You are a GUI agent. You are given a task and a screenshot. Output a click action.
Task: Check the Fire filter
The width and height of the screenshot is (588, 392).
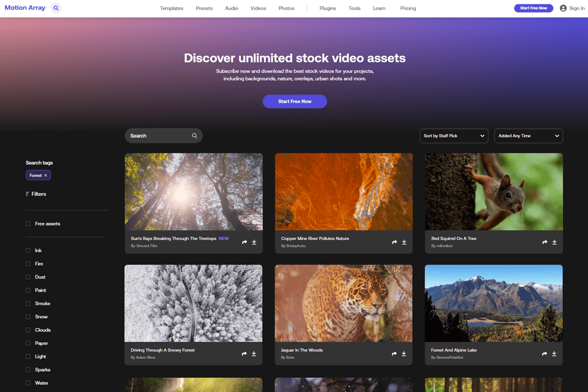point(28,264)
